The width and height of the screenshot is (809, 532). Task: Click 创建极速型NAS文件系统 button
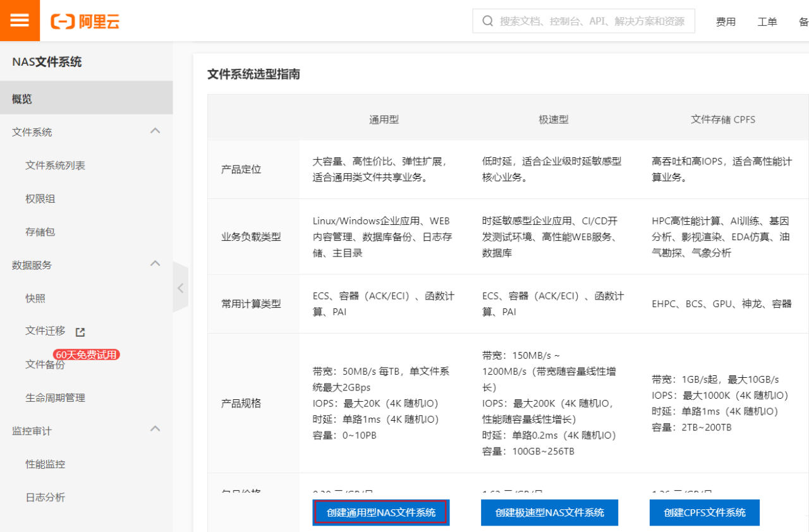549,512
